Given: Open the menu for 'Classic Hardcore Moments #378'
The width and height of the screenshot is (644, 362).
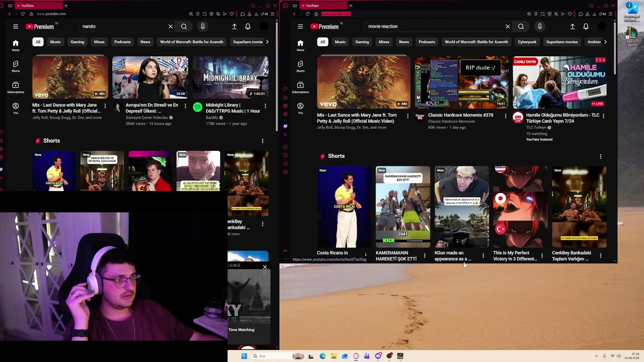Looking at the screenshot, I should [506, 116].
